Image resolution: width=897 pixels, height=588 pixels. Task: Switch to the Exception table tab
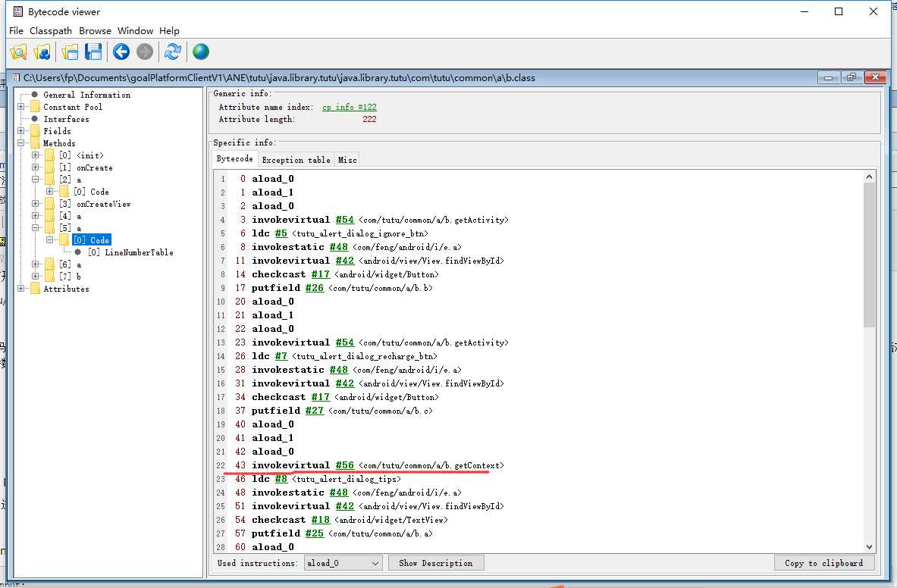point(296,160)
